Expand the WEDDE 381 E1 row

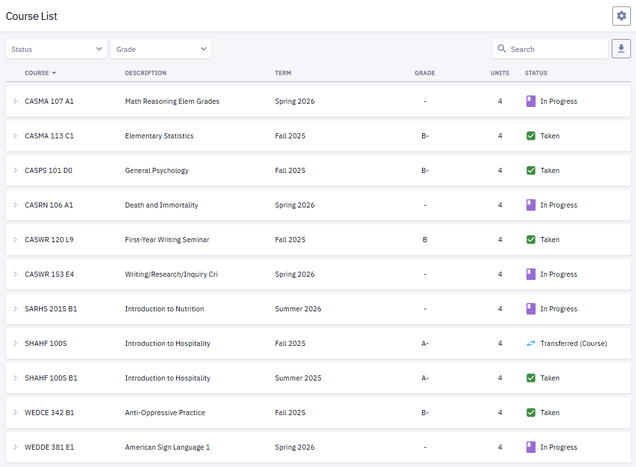[x=15, y=447]
